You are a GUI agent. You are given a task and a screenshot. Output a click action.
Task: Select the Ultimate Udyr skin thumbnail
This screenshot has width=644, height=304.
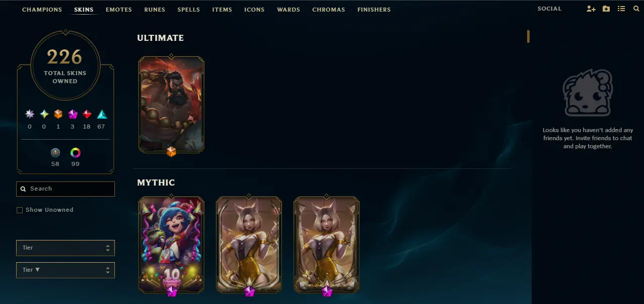pyautogui.click(x=171, y=104)
